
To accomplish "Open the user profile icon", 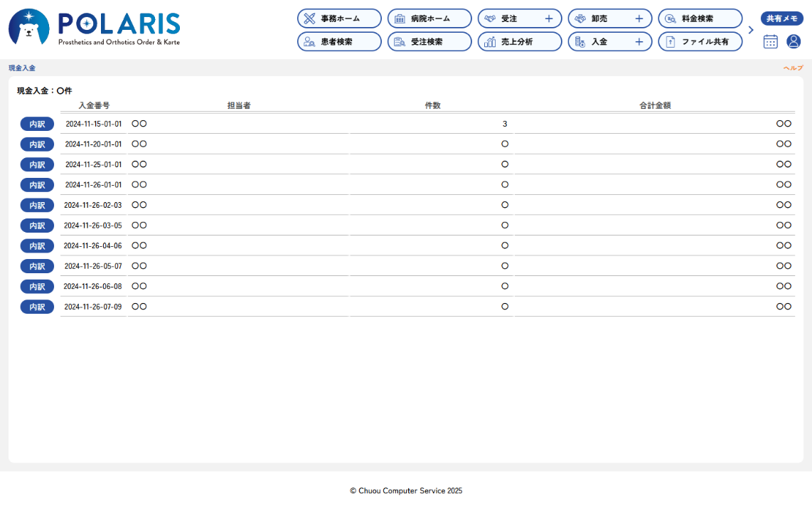I will [x=794, y=41].
